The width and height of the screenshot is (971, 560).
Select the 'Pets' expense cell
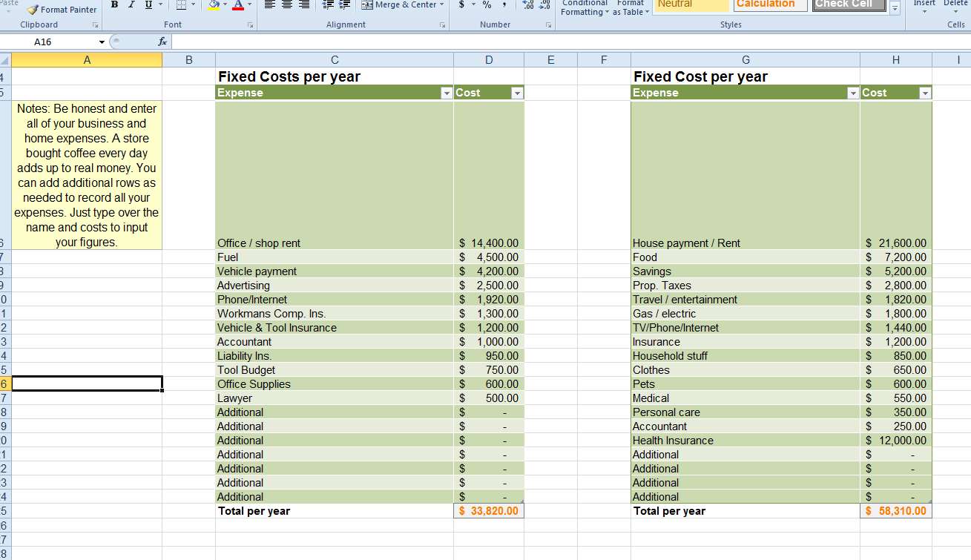(x=745, y=384)
